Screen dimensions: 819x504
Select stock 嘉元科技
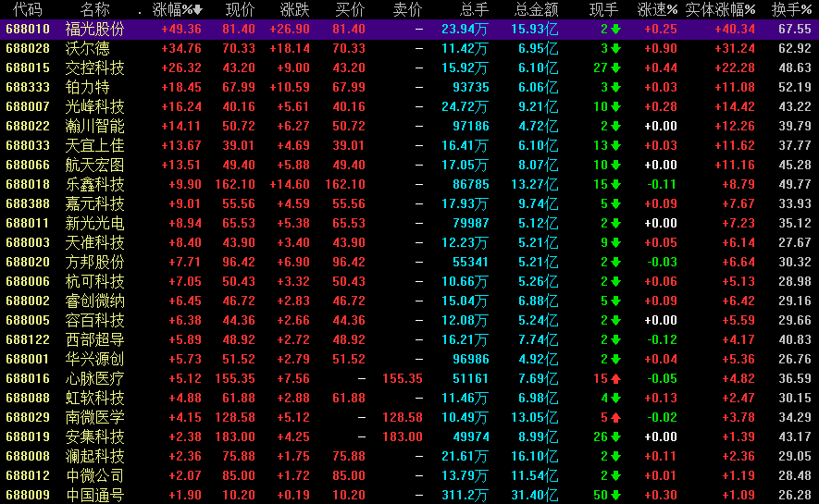click(95, 204)
